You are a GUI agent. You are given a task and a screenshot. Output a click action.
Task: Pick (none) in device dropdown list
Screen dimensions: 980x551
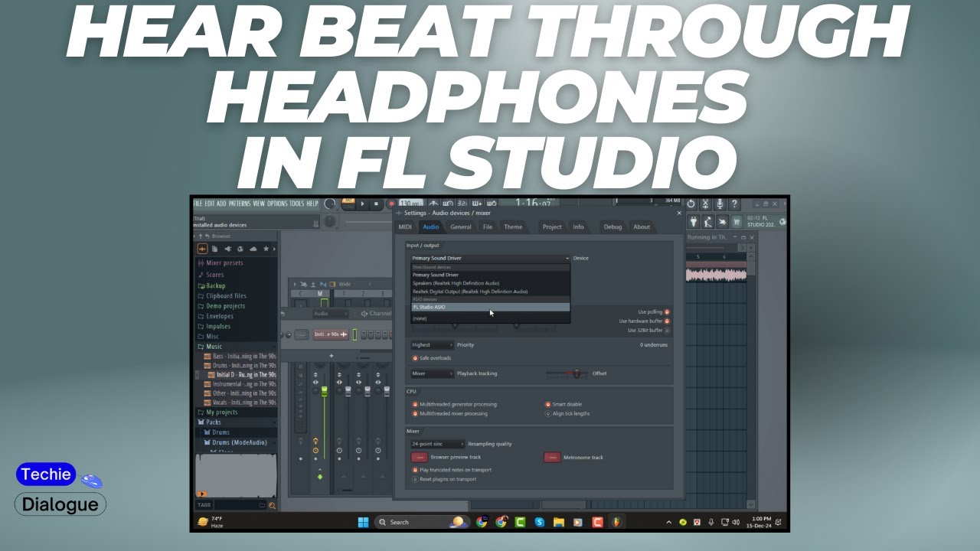pos(490,318)
